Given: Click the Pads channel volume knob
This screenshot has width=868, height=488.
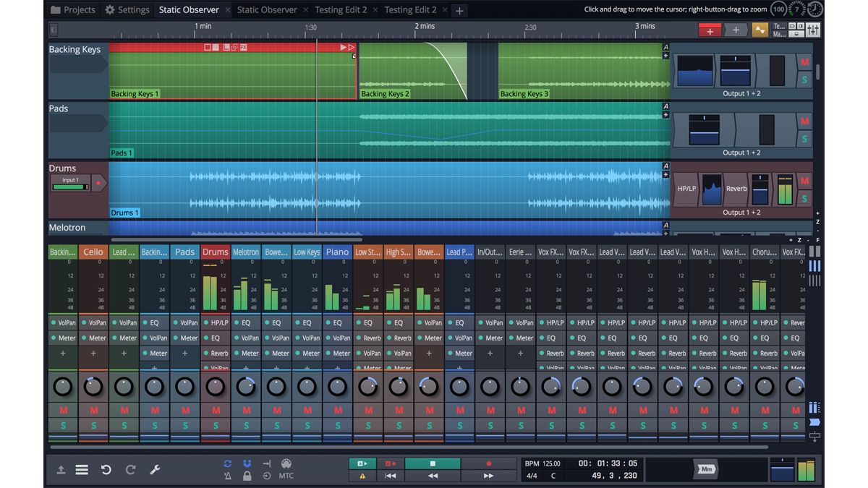Looking at the screenshot, I should click(x=184, y=386).
